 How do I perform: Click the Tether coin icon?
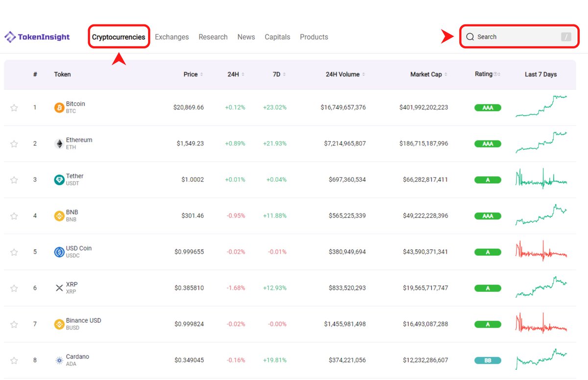tap(59, 180)
